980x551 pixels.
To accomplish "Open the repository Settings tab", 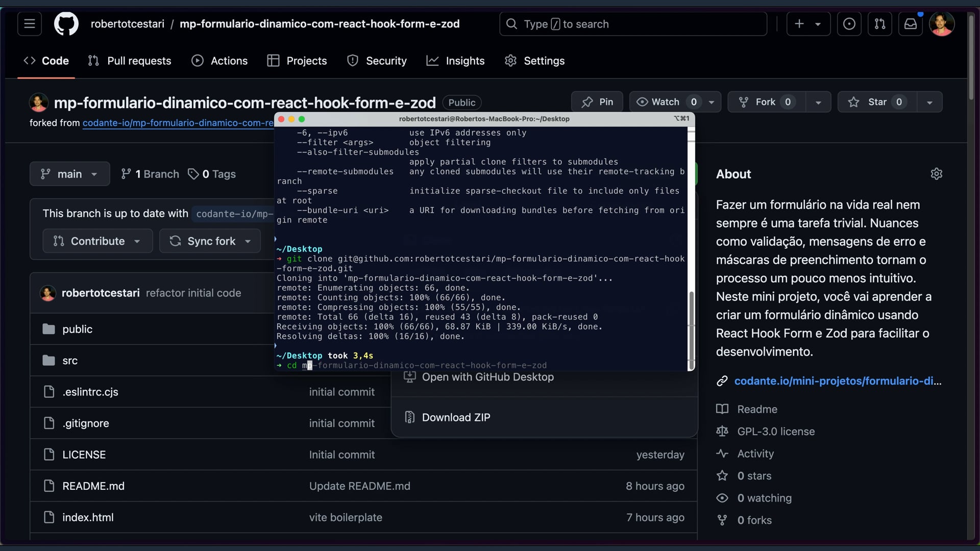I will 534,61.
